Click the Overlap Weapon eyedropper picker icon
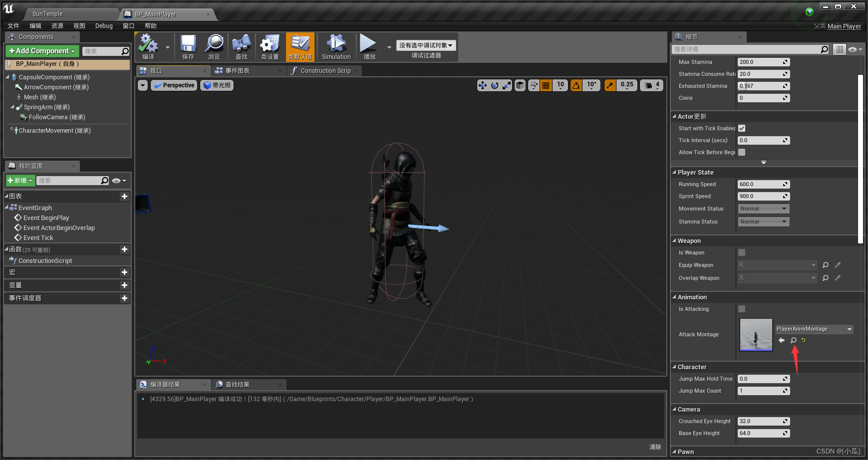Viewport: 868px width, 460px height. coord(838,278)
